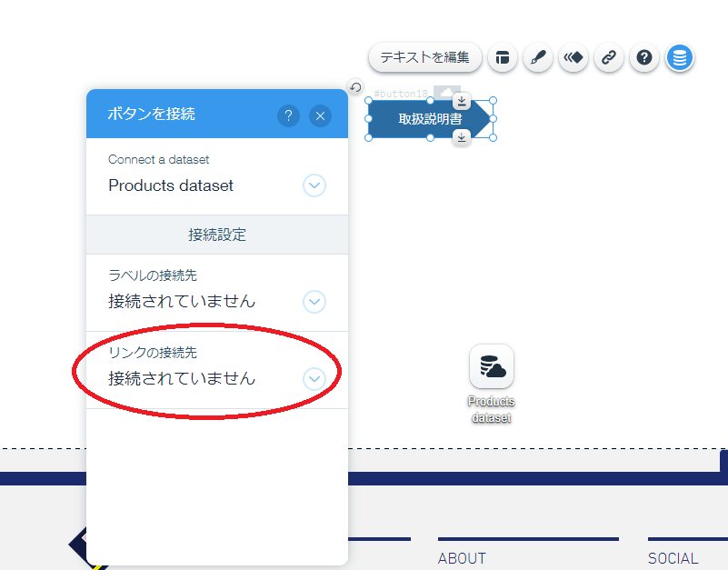The height and width of the screenshot is (570, 728).
Task: Click the Products dataset label under the icon
Action: click(x=492, y=409)
